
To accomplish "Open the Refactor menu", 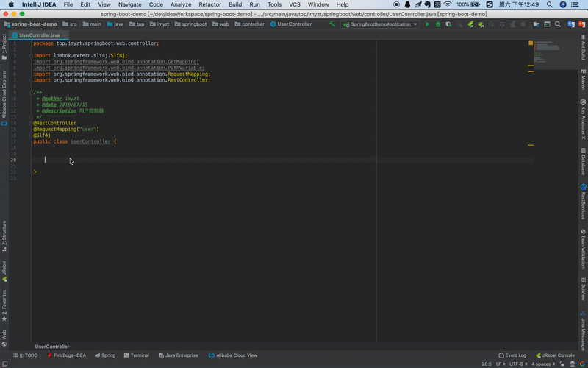I will [x=209, y=4].
